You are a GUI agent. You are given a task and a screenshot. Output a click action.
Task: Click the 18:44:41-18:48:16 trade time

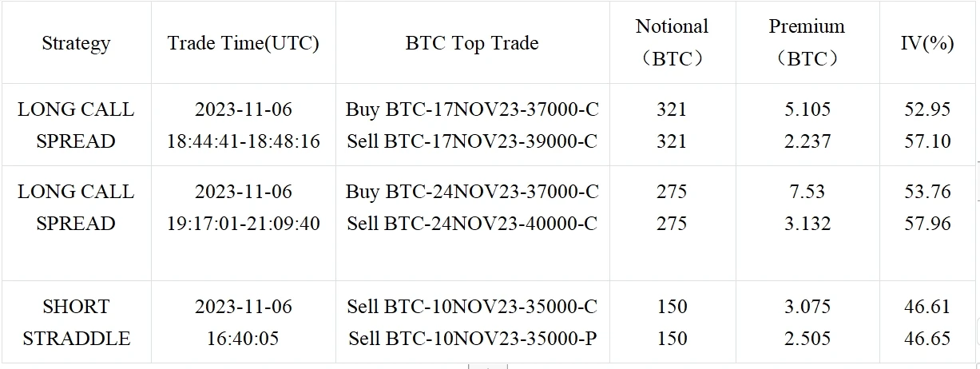244,141
